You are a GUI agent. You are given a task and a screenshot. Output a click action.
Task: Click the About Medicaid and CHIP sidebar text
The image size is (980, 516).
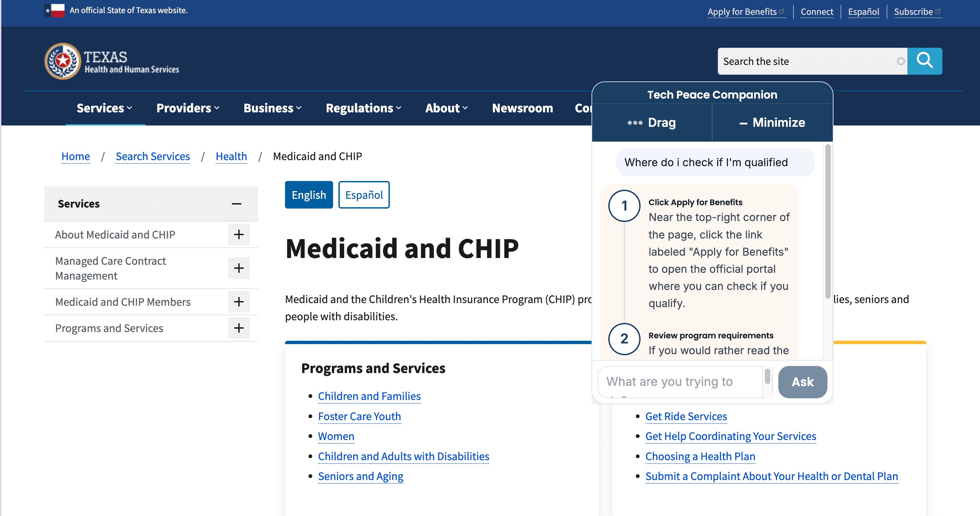click(115, 234)
